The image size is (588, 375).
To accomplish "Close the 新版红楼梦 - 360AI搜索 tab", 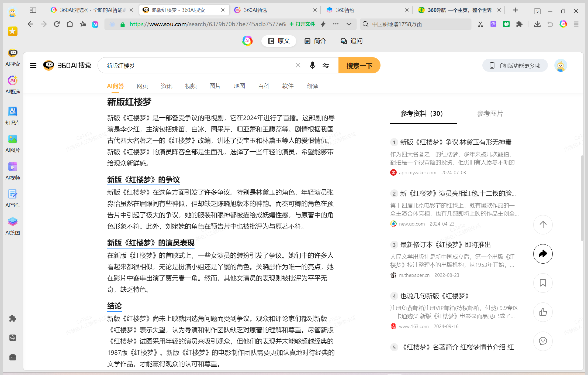I will [x=223, y=10].
